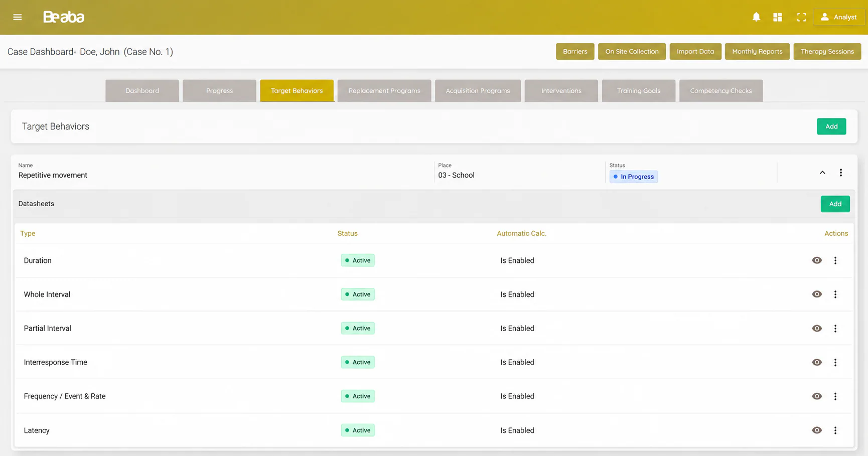Select the Latency type text
Image resolution: width=868 pixels, height=456 pixels.
(37, 430)
